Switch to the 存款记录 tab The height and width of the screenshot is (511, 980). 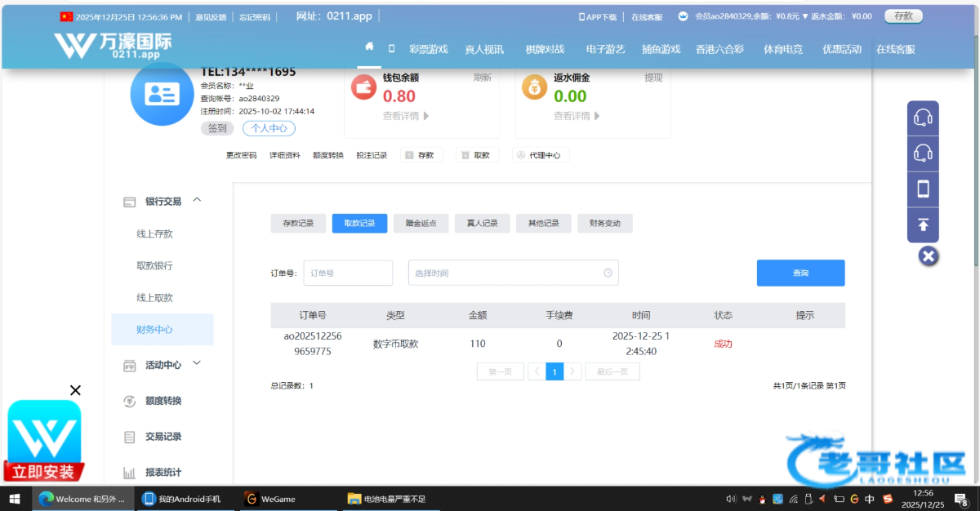(298, 224)
